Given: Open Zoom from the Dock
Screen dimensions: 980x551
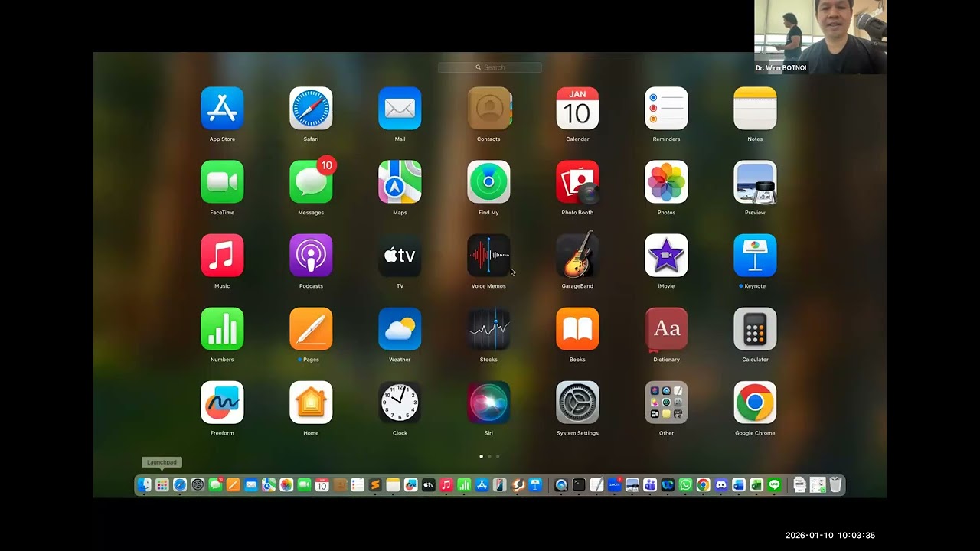Looking at the screenshot, I should coord(615,484).
